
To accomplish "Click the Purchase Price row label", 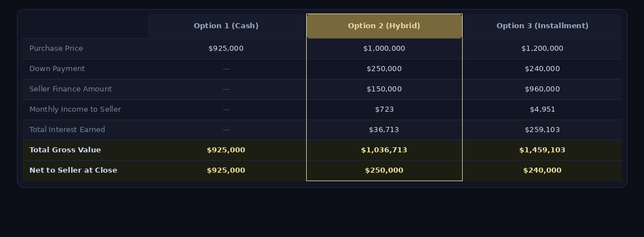I will click(56, 49).
